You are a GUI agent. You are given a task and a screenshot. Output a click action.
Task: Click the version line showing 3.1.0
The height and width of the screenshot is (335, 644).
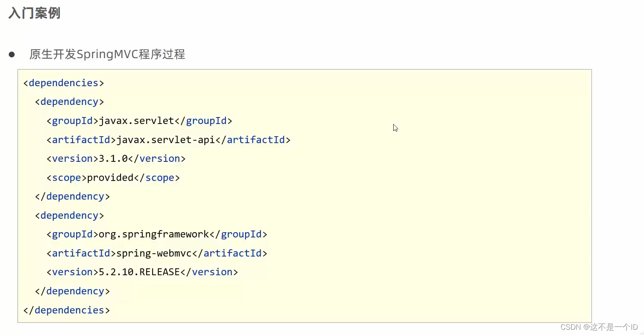coord(116,159)
